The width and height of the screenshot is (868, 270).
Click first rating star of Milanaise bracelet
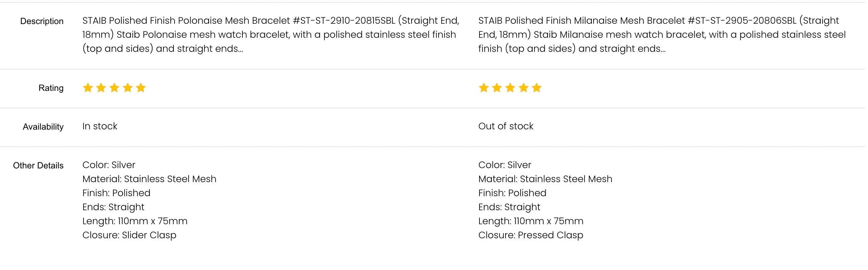pos(483,88)
